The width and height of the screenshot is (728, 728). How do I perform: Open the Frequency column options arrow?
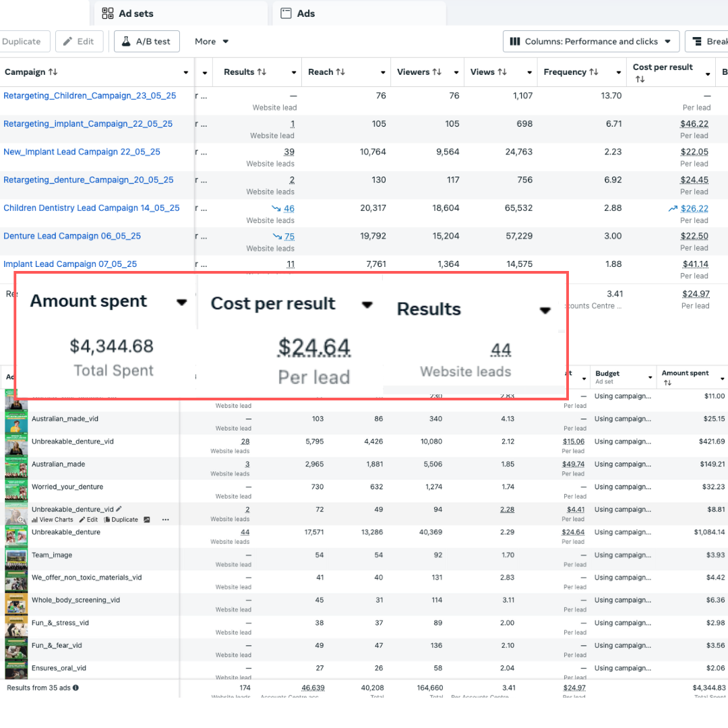tap(618, 73)
